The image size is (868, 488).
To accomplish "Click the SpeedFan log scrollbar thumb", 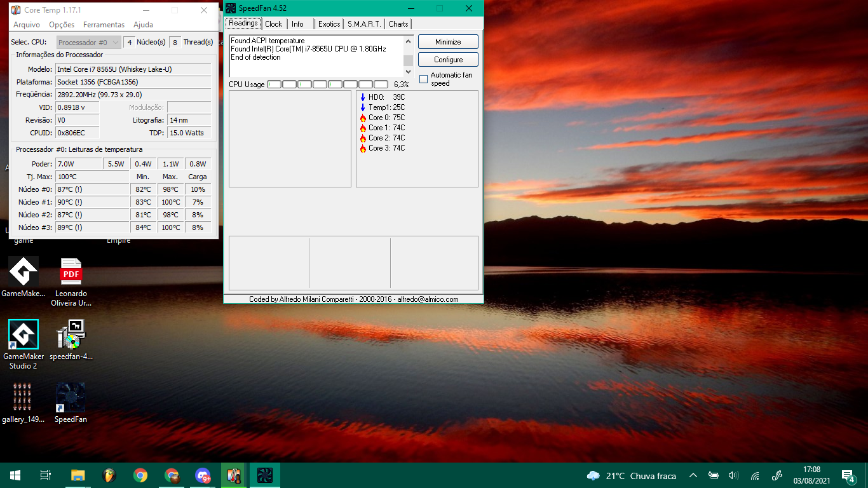I will click(409, 60).
